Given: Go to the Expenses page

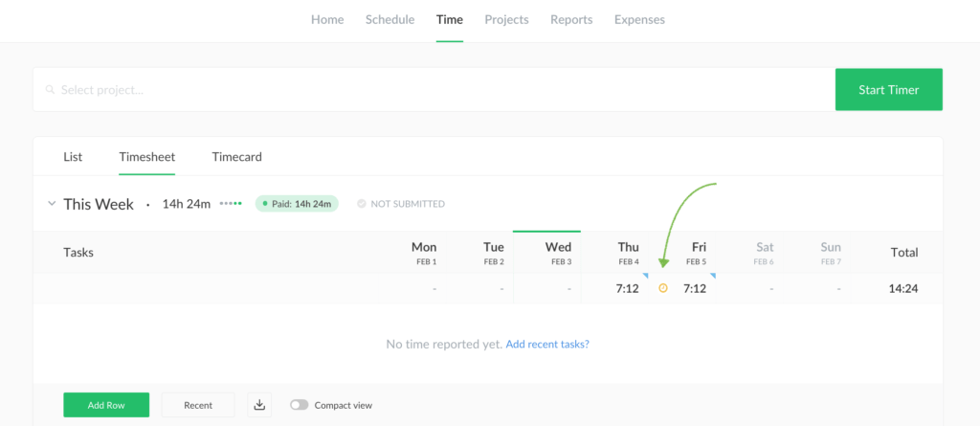Looking at the screenshot, I should (x=639, y=19).
